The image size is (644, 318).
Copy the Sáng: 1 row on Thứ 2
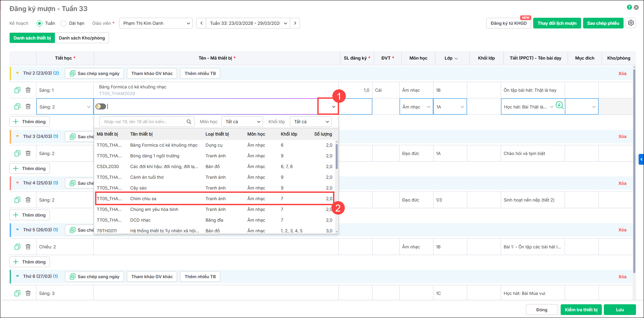tap(17, 90)
